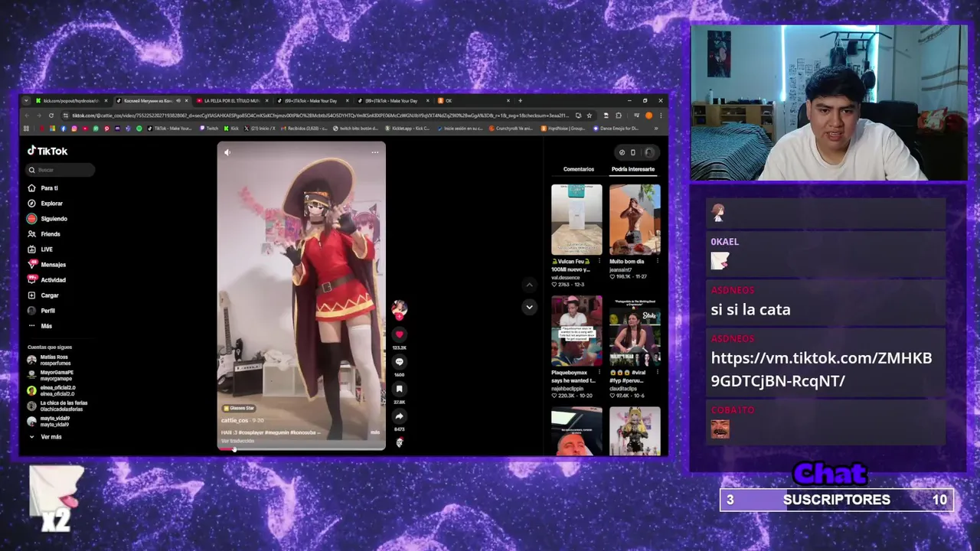
Task: Open the LIVE section
Action: 41,249
